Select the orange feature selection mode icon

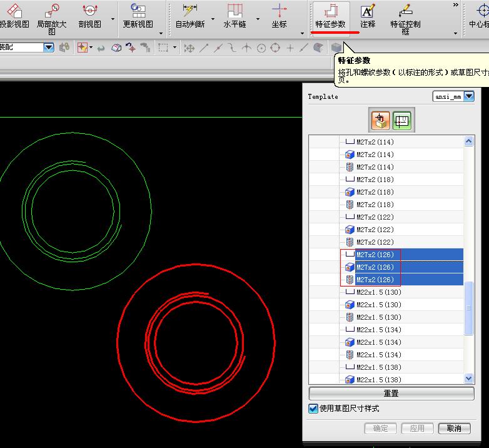pyautogui.click(x=380, y=120)
